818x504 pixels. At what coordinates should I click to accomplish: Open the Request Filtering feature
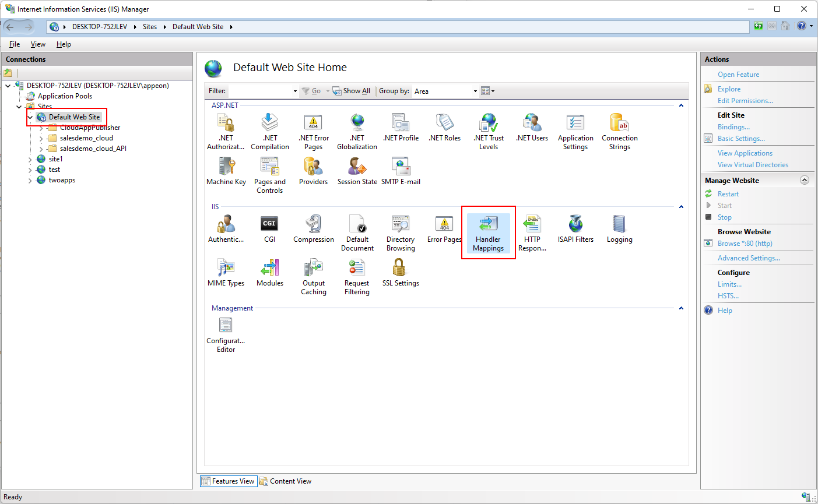357,277
